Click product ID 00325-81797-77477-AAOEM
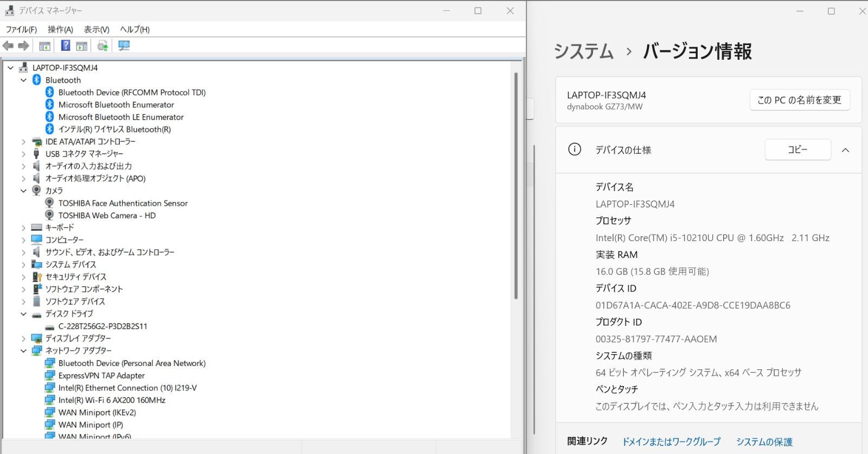This screenshot has width=868, height=454. (656, 339)
